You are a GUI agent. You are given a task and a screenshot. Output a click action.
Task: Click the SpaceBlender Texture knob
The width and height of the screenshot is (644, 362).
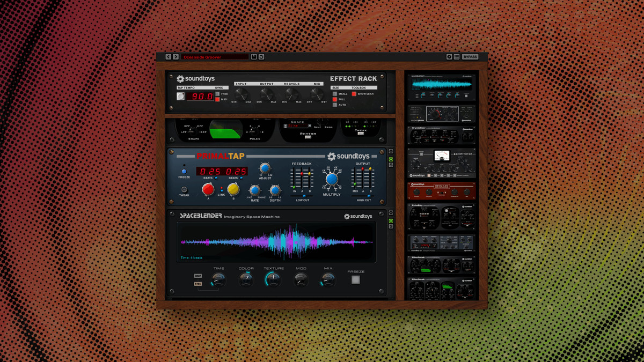[273, 279]
